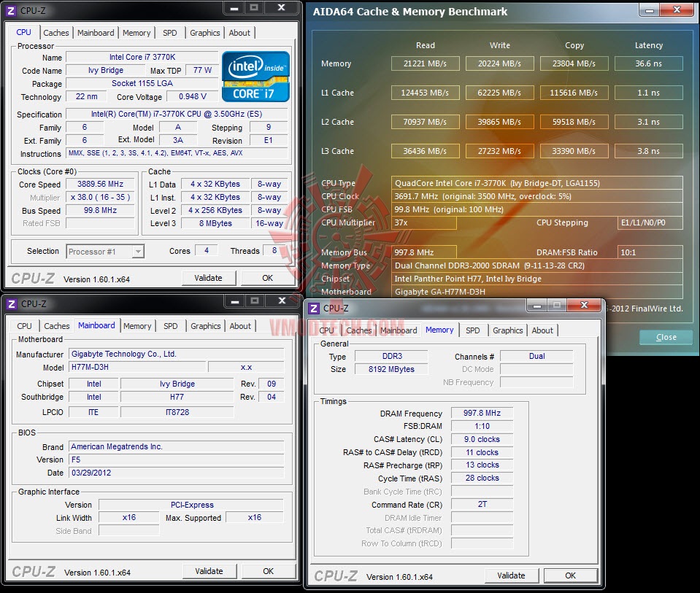The width and height of the screenshot is (700, 593).
Task: Click the Motherboard Gigabyte GA-H77M-D3H field
Action: (x=537, y=292)
